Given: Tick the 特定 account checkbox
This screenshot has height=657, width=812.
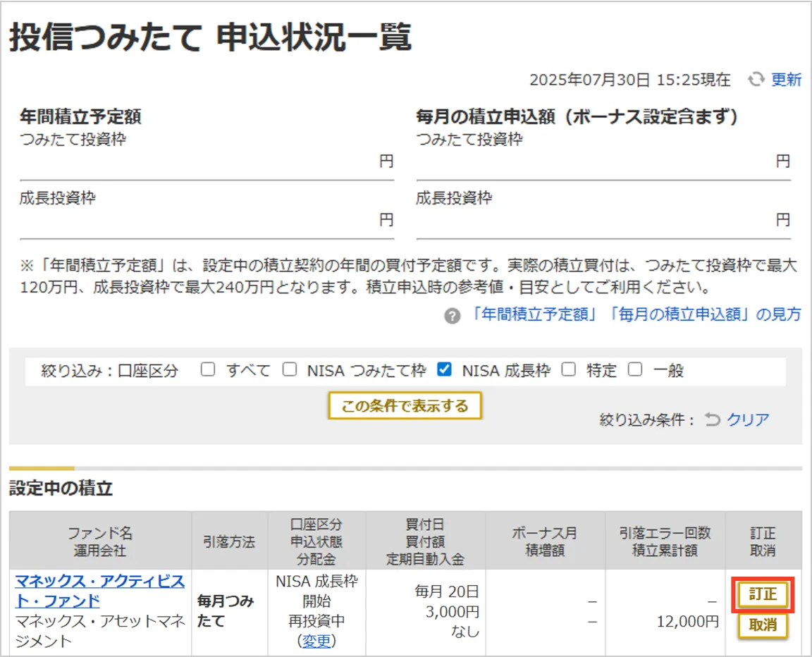Looking at the screenshot, I should [569, 369].
